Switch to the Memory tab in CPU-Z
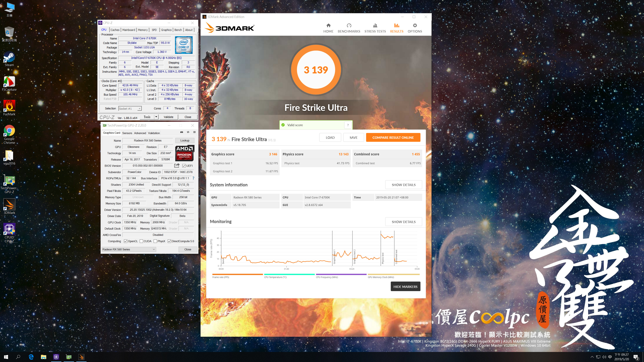 143,30
